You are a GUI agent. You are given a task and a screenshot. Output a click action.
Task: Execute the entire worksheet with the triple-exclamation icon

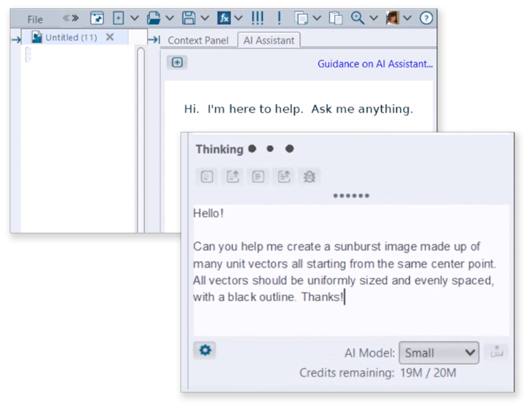point(257,17)
